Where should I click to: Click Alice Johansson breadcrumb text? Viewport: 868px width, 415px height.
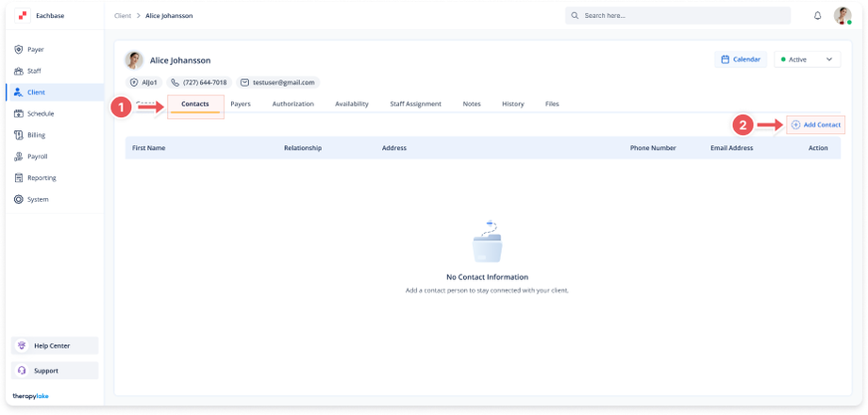[x=169, y=15]
